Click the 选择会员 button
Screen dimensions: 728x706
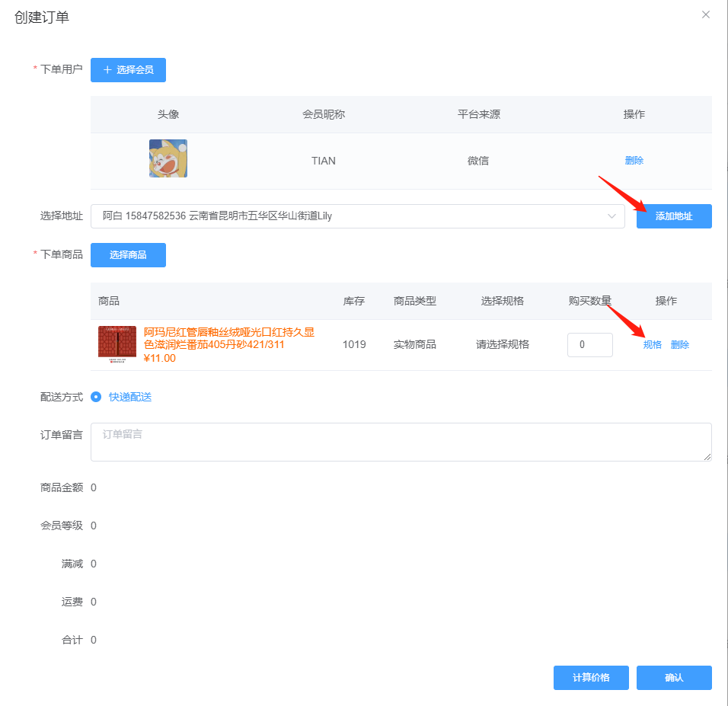tap(128, 69)
